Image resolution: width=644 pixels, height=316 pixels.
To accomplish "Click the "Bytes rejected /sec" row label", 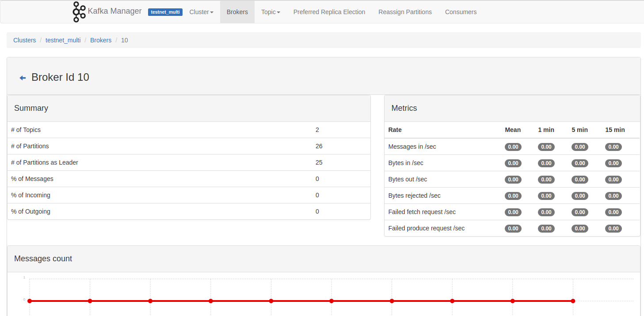I will [414, 196].
